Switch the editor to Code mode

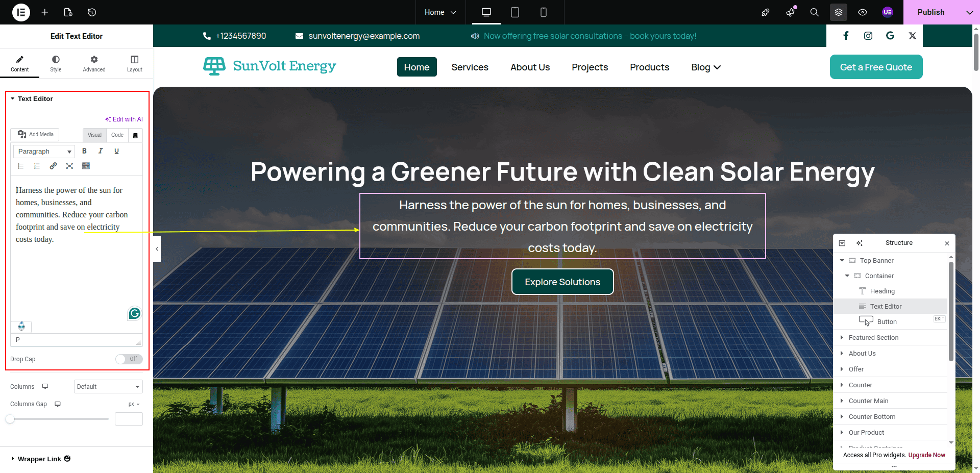coord(117,135)
